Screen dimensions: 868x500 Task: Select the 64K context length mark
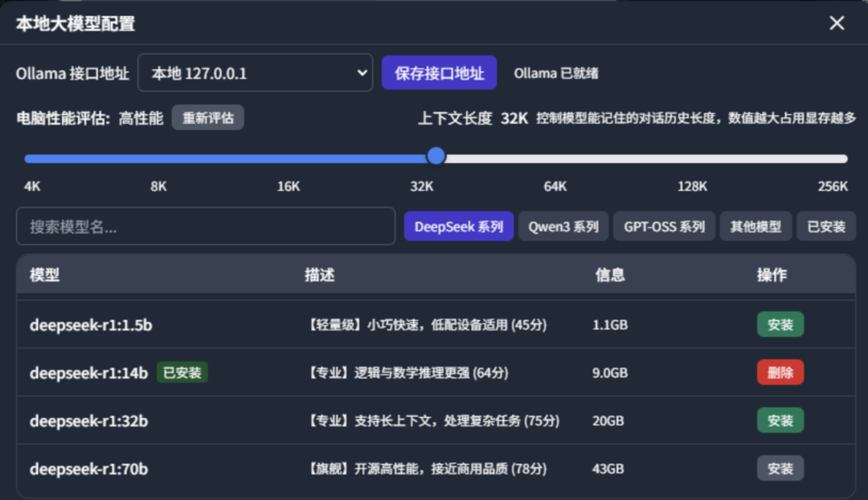(555, 186)
